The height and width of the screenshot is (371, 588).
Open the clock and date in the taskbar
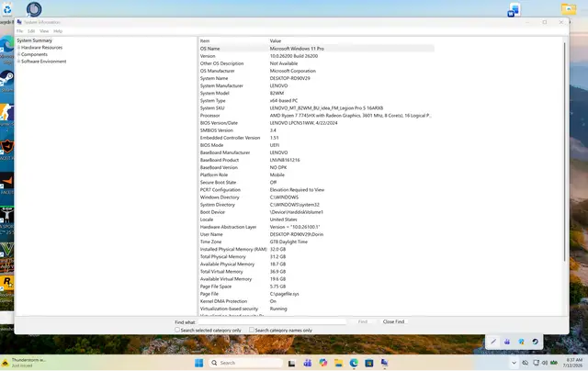pos(574,363)
